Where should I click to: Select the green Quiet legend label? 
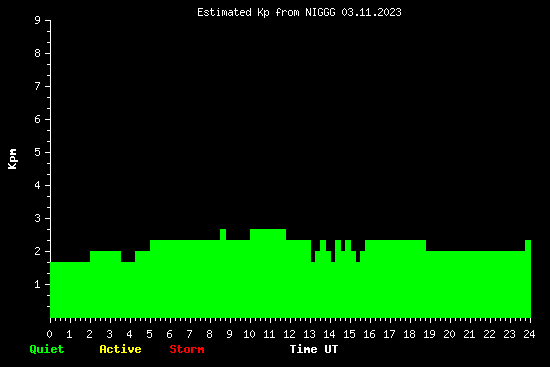pyautogui.click(x=47, y=349)
